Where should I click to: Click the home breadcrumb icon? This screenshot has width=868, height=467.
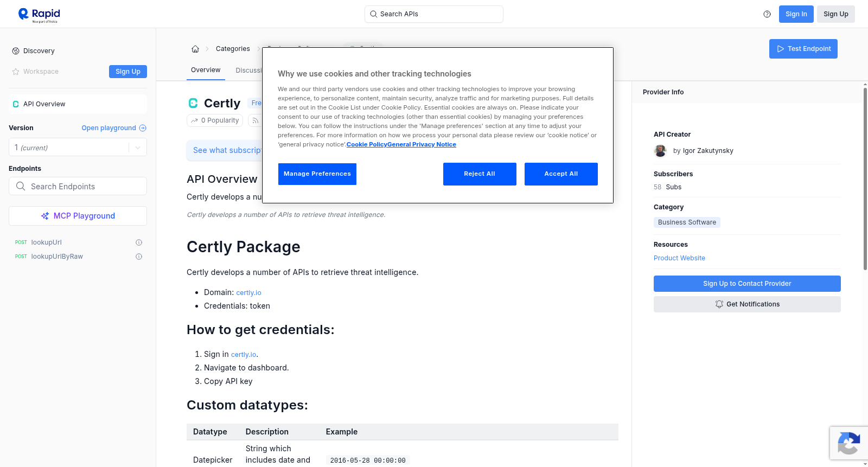point(195,49)
